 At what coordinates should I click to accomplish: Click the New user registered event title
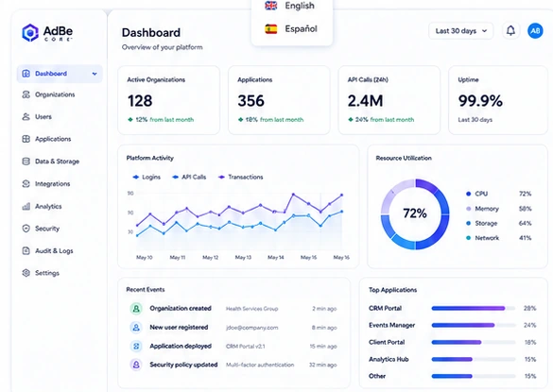coord(179,328)
